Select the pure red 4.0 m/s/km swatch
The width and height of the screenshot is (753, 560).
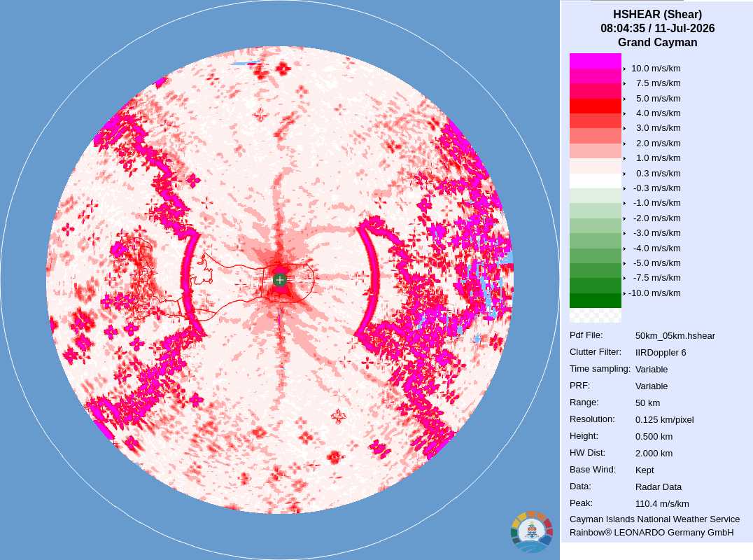point(596,106)
